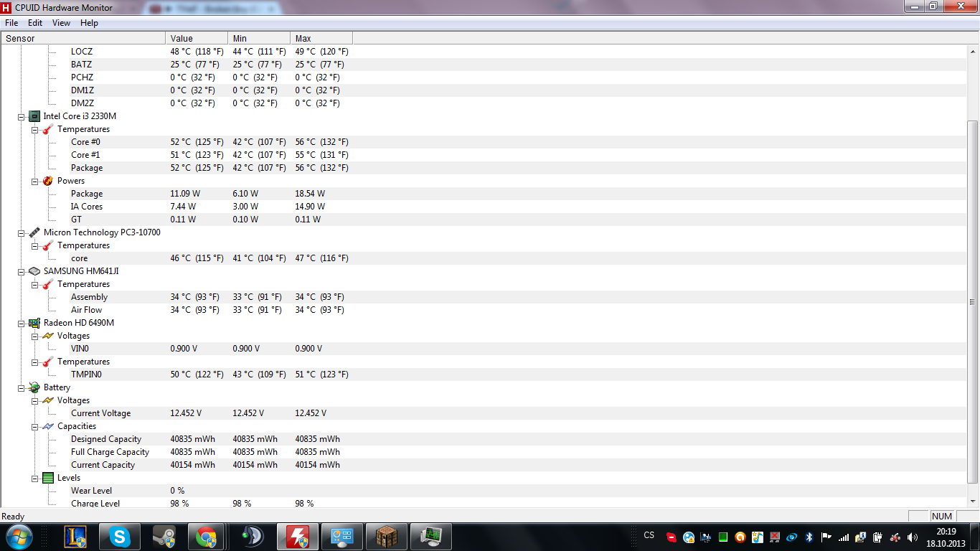Click the Bluetooth icon in the system tray
980x551 pixels.
[x=809, y=537]
